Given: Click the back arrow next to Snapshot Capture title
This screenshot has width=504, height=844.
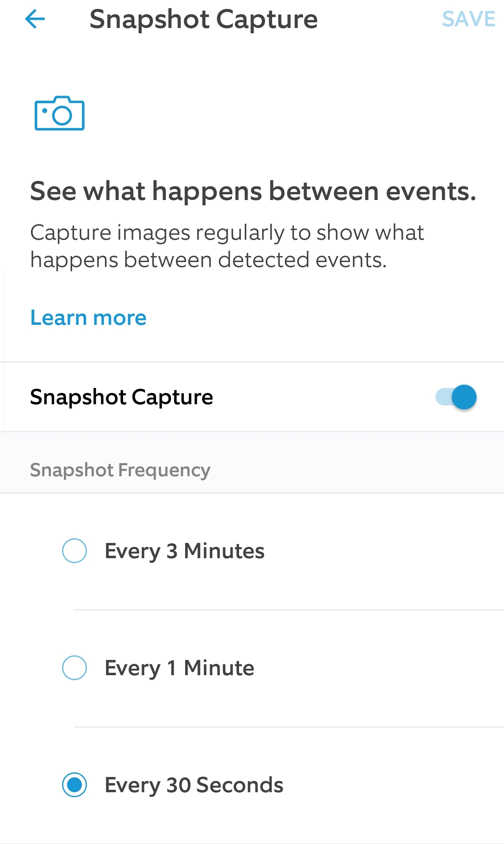Looking at the screenshot, I should click(34, 20).
